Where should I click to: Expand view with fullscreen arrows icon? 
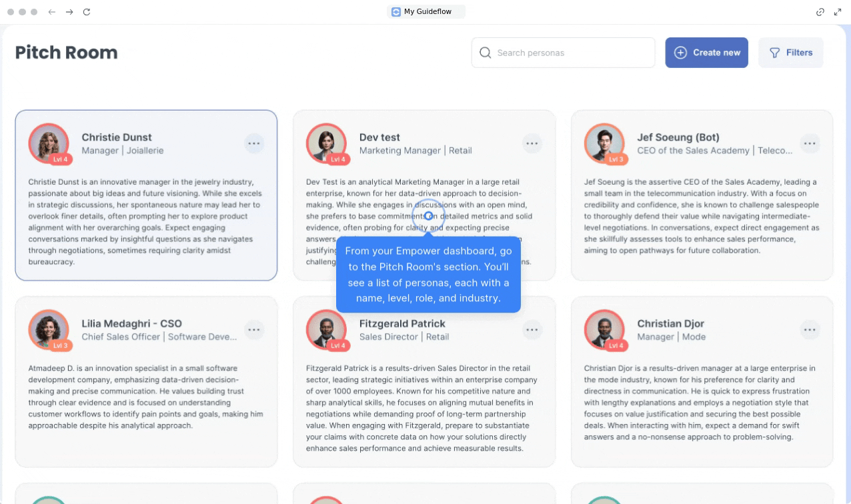pyautogui.click(x=838, y=12)
